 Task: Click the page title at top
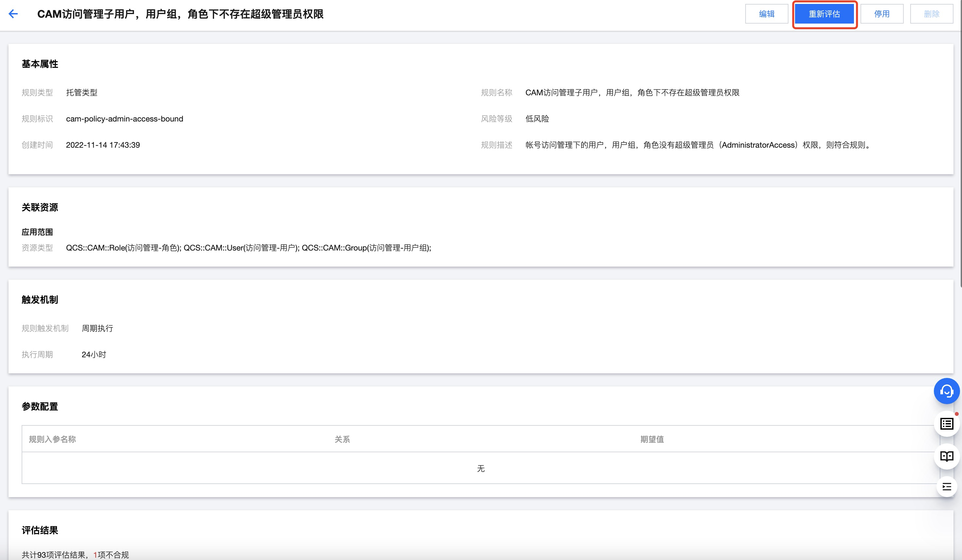[180, 14]
